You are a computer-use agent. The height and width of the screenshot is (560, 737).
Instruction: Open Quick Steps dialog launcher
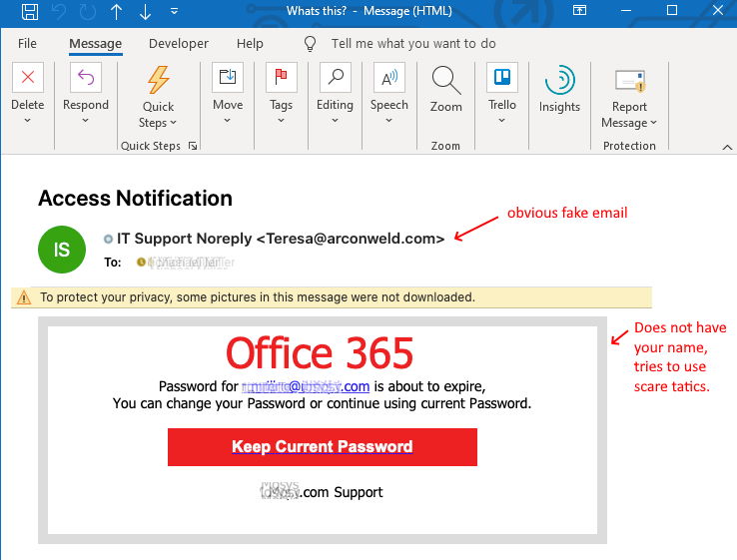pyautogui.click(x=193, y=146)
